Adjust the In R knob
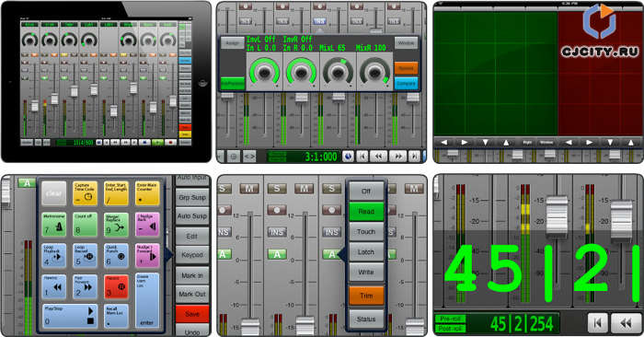The width and height of the screenshot is (644, 337). coord(301,73)
